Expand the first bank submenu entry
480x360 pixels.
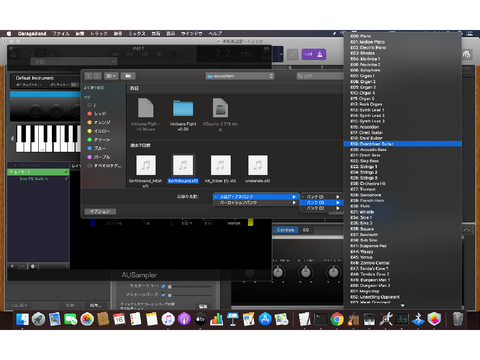point(321,197)
